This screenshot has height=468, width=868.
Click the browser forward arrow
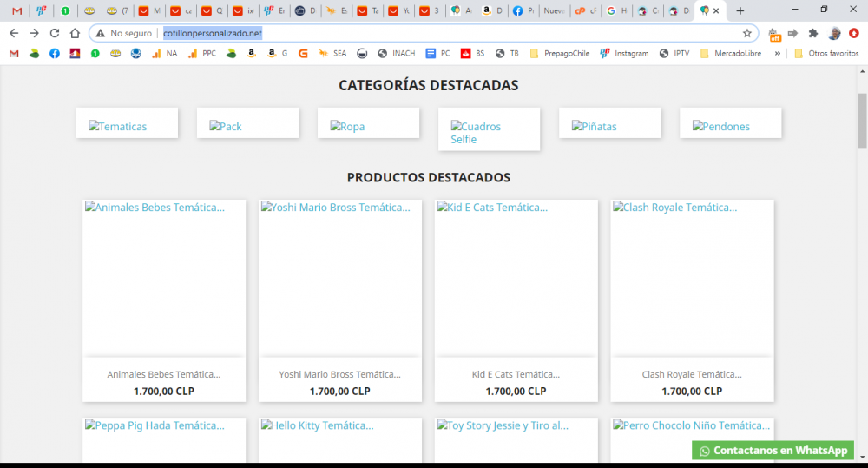(35, 33)
